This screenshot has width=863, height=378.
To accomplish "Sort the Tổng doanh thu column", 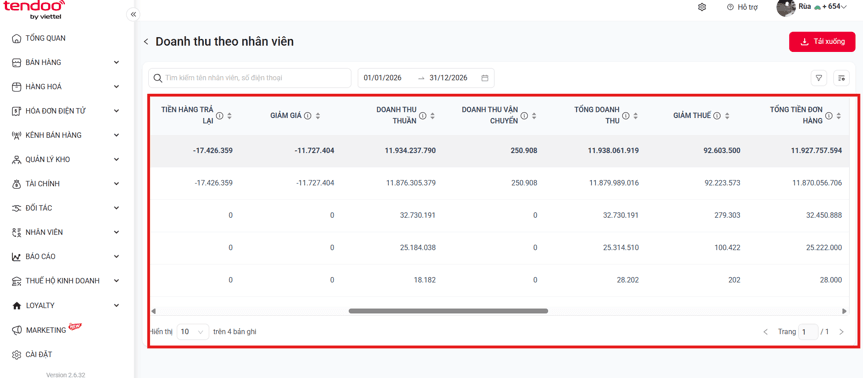I will coord(636,116).
